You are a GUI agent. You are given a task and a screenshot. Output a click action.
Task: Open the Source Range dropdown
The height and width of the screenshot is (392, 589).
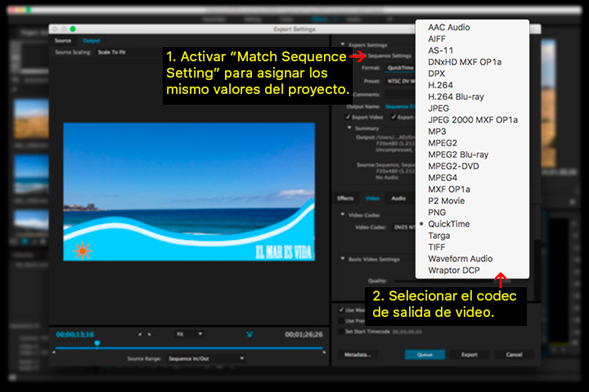click(x=206, y=359)
